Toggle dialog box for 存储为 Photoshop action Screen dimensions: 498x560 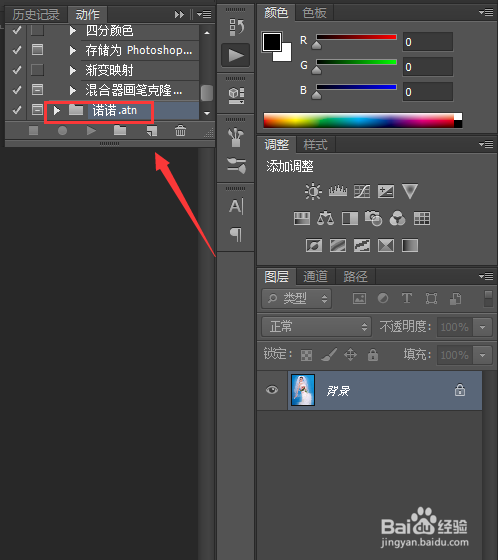point(38,49)
